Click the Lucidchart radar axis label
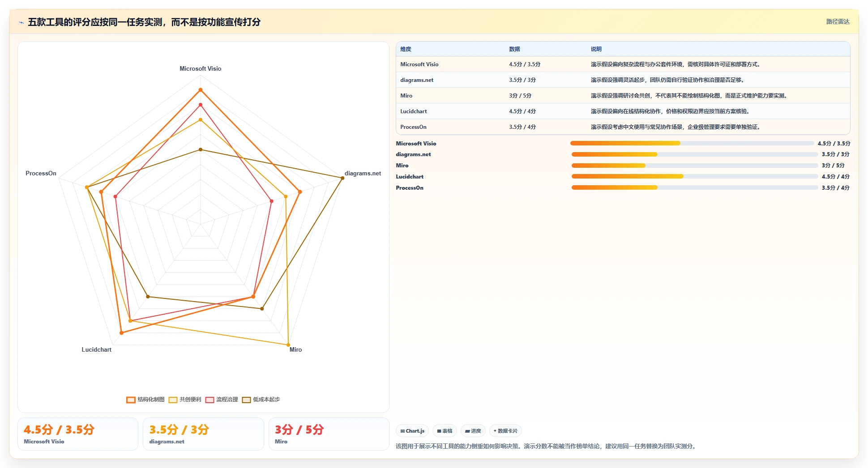The width and height of the screenshot is (868, 468). click(96, 349)
